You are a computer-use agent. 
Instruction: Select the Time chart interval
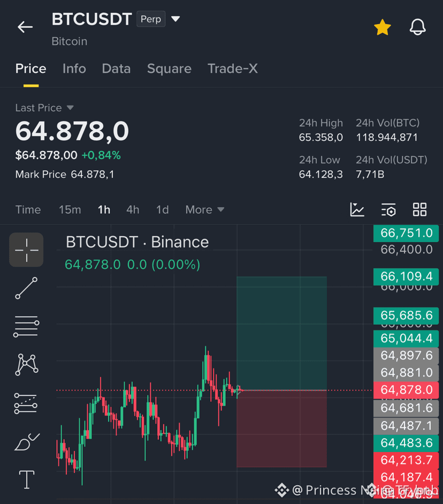(x=28, y=210)
